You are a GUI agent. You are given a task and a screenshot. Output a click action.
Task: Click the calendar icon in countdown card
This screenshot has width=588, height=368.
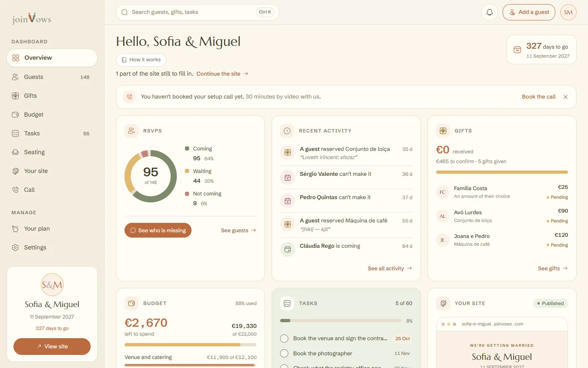(x=517, y=49)
